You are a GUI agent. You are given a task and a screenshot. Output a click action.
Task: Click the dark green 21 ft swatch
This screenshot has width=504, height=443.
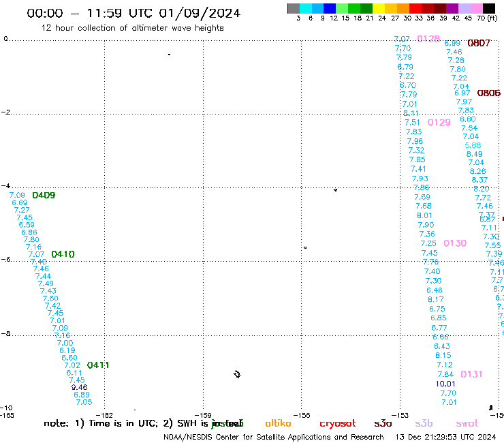(366, 8)
